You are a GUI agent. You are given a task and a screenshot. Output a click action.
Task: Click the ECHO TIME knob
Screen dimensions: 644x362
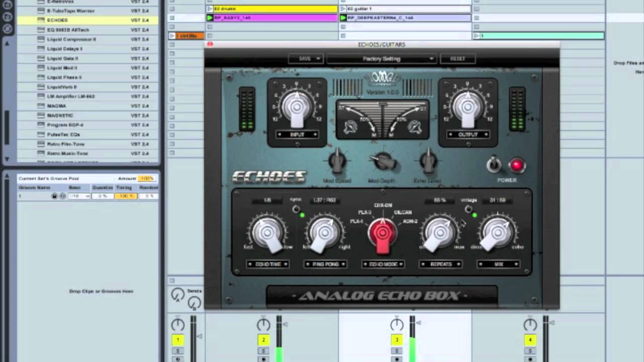[x=267, y=233]
